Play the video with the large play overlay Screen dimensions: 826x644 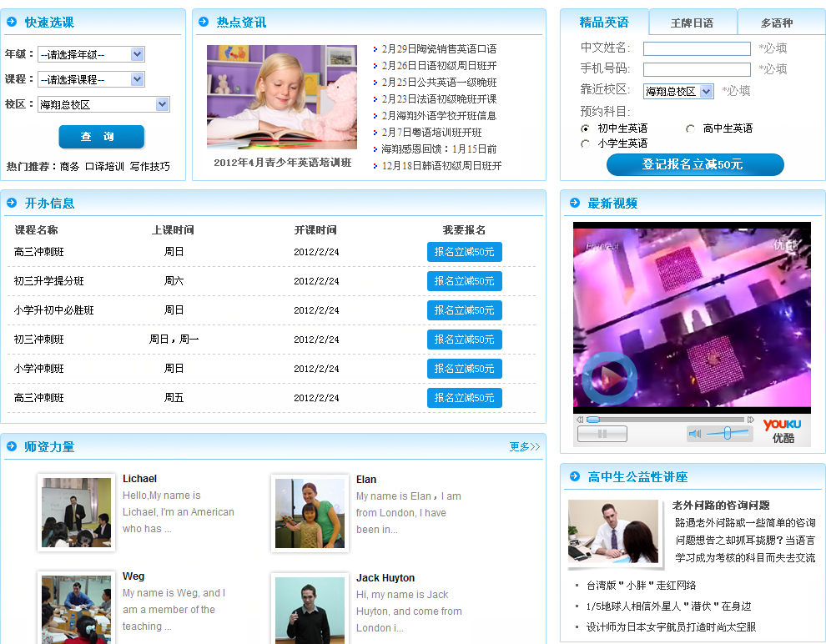pos(608,378)
